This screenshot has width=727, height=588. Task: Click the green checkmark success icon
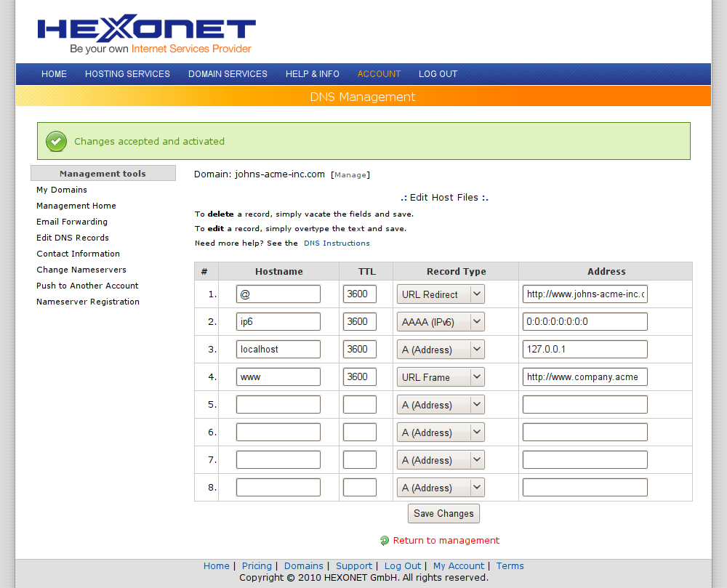[x=56, y=141]
